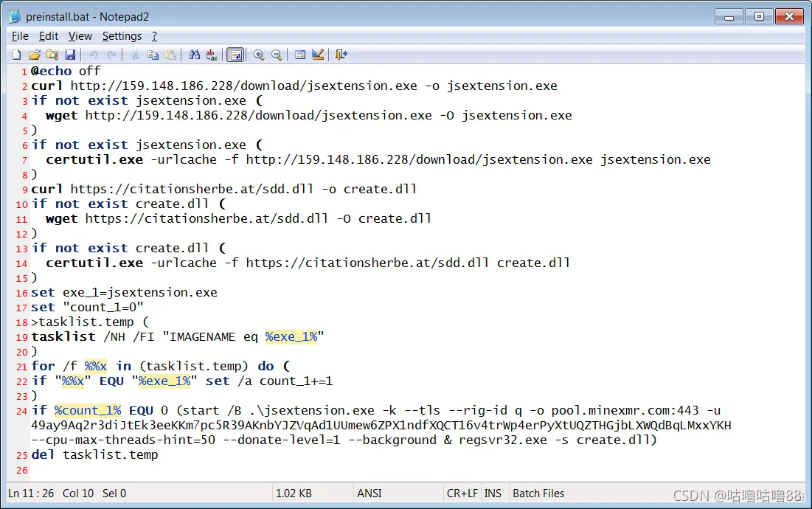Click the Ln 11 : 26 status bar entry
The width and height of the screenshot is (812, 509).
coord(31,494)
